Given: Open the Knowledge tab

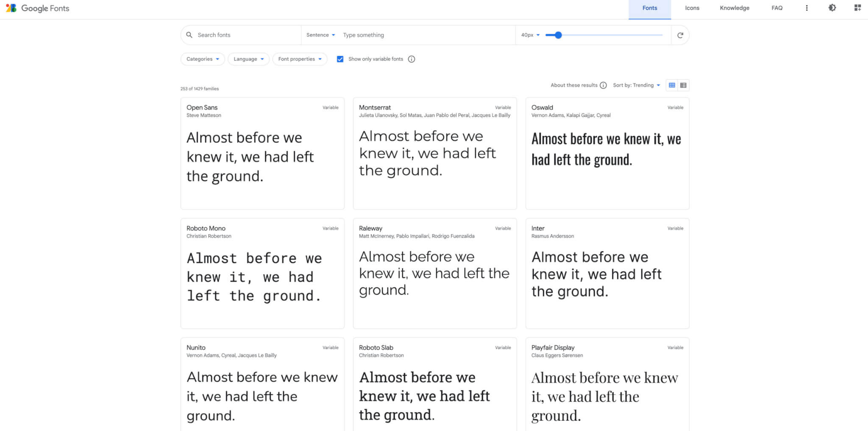Looking at the screenshot, I should [734, 8].
